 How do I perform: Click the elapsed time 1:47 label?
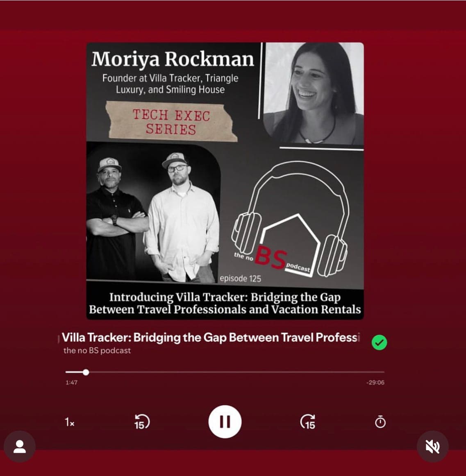pyautogui.click(x=71, y=383)
